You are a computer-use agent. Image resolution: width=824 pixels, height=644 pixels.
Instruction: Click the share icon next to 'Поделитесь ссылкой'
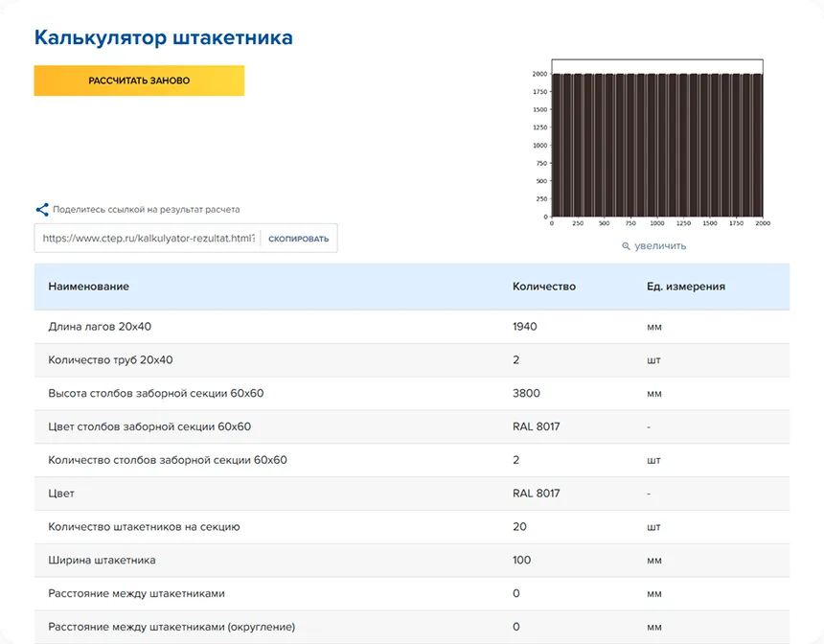[x=42, y=209]
